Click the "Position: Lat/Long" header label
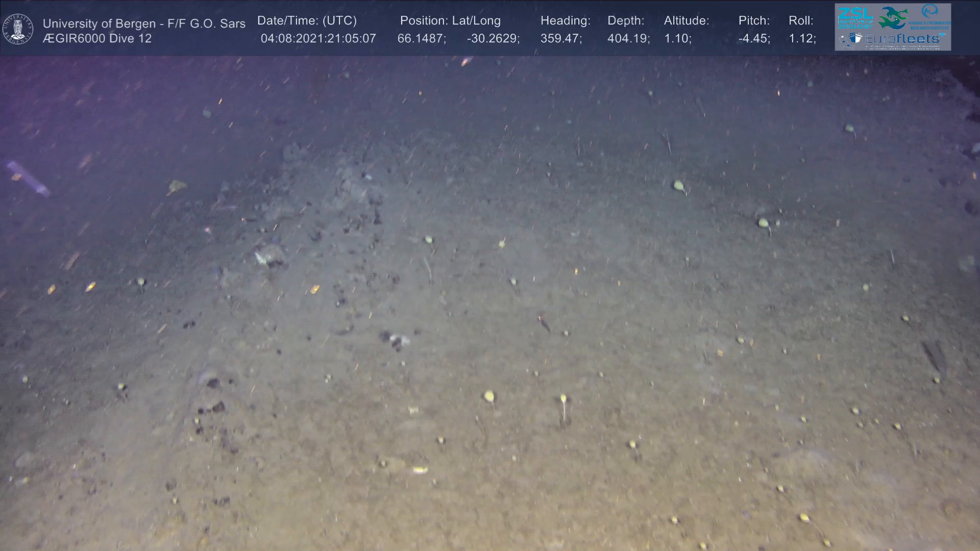Image resolution: width=980 pixels, height=551 pixels. coord(450,21)
